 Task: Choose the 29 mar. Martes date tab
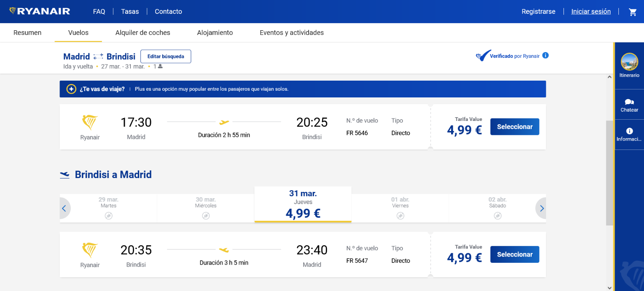coord(109,208)
